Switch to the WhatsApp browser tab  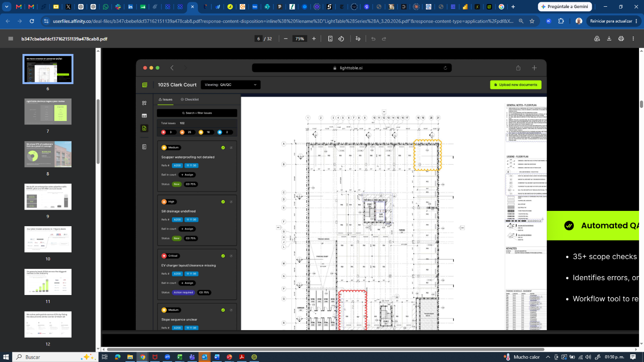106,7
